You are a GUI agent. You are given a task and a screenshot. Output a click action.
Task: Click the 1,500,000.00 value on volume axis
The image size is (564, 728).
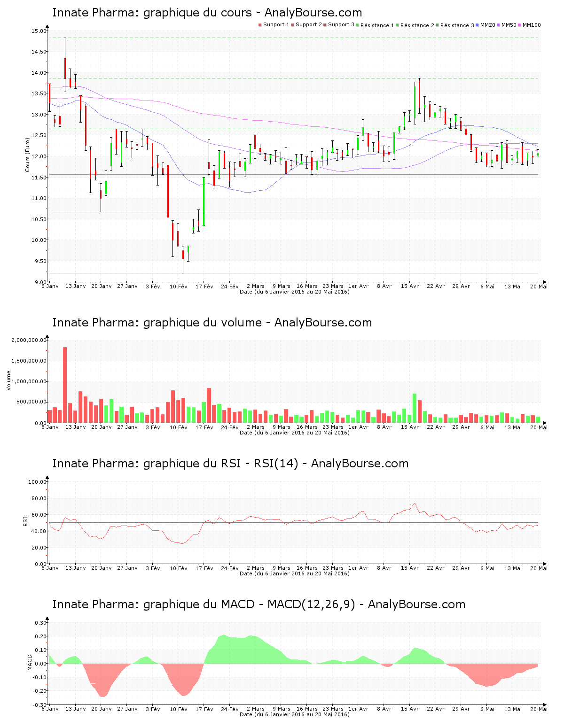[29, 361]
